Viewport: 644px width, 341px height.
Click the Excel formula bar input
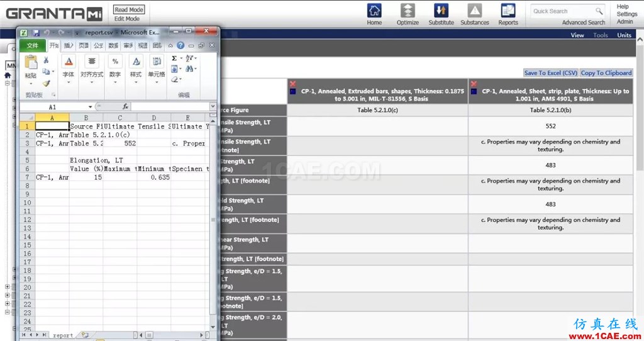[x=170, y=106]
